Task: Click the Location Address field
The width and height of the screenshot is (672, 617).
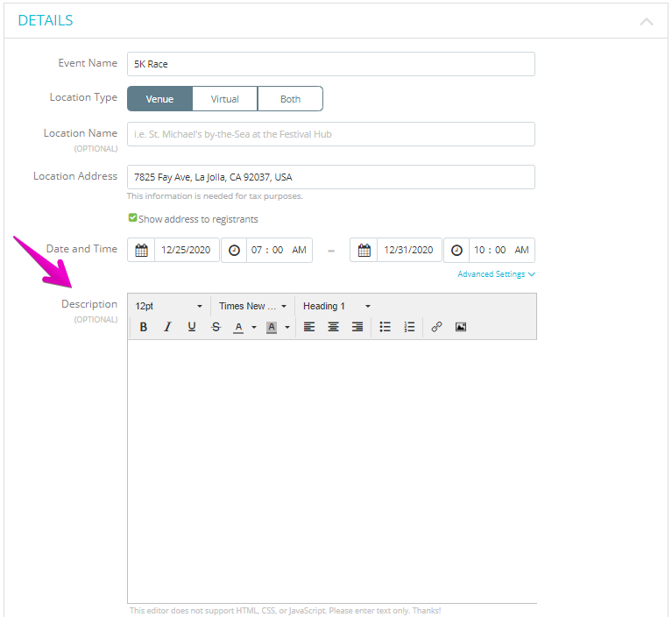Action: (331, 177)
